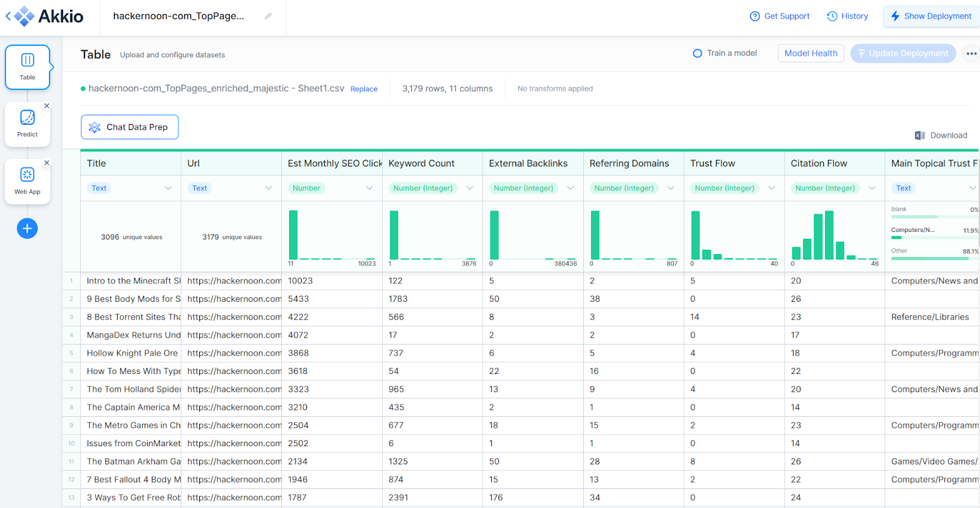Expand the Title column type dropdown
The width and height of the screenshot is (980, 508).
click(168, 188)
